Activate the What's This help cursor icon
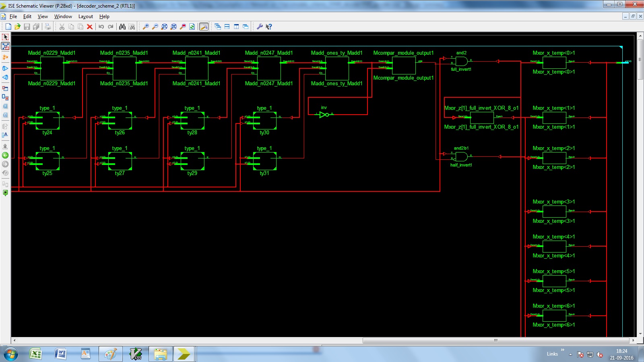This screenshot has width=644, height=362. pyautogui.click(x=269, y=27)
